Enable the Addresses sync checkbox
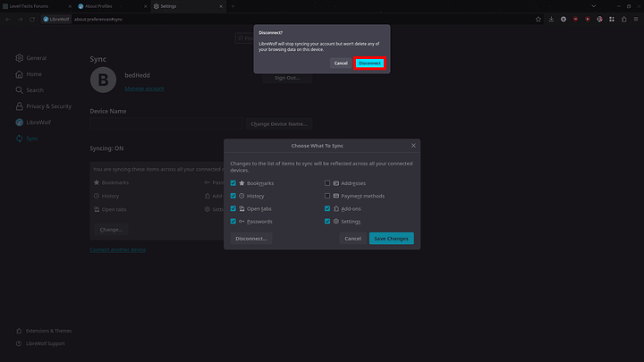644x362 pixels. coord(327,183)
